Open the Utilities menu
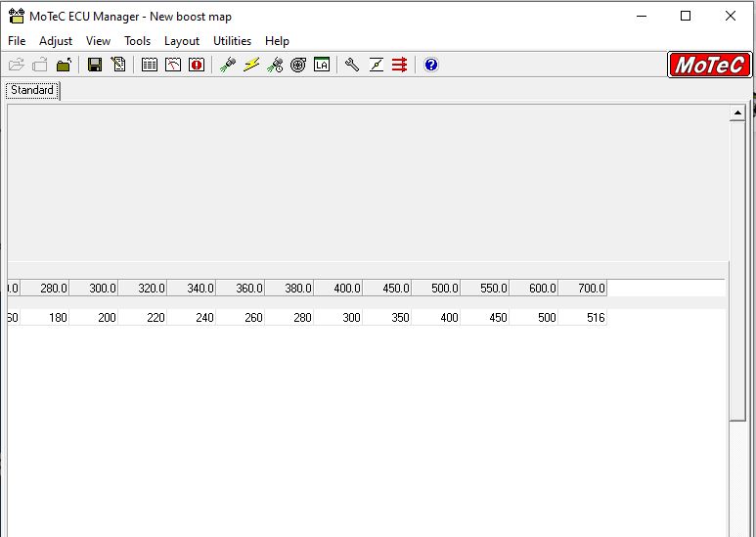This screenshot has height=537, width=756. click(233, 41)
